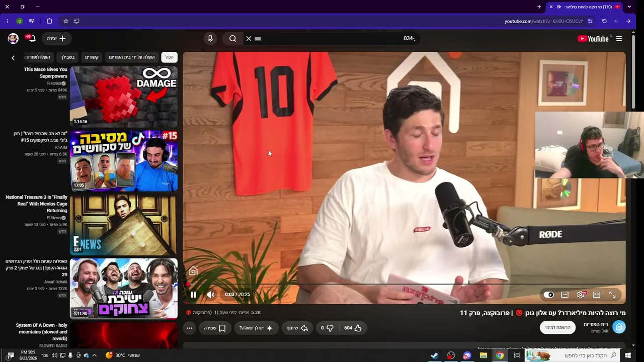Select the 'העלה על ידי בית הפודיום' chip

click(x=132, y=57)
